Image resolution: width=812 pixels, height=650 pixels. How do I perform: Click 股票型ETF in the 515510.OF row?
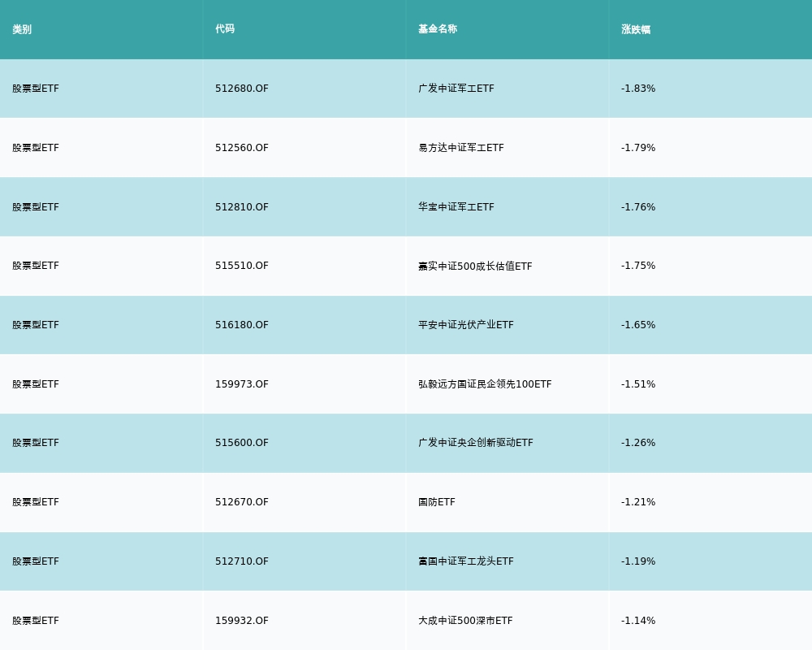36,266
